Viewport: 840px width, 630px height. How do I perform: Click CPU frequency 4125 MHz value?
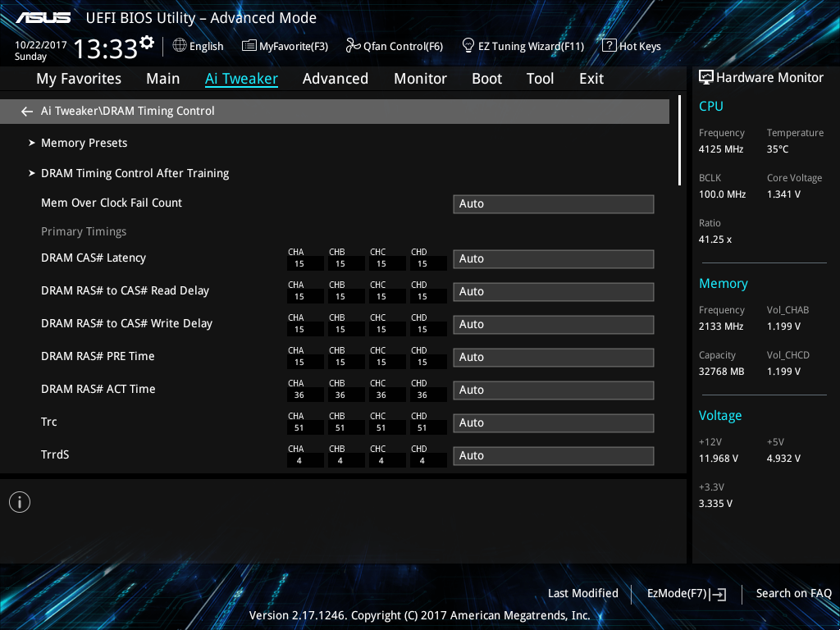[x=720, y=149]
